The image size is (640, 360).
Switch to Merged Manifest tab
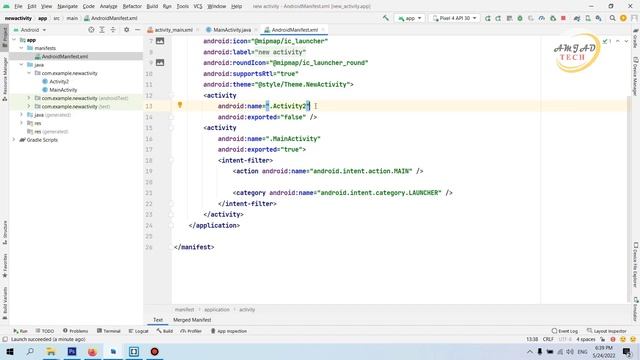click(x=192, y=320)
